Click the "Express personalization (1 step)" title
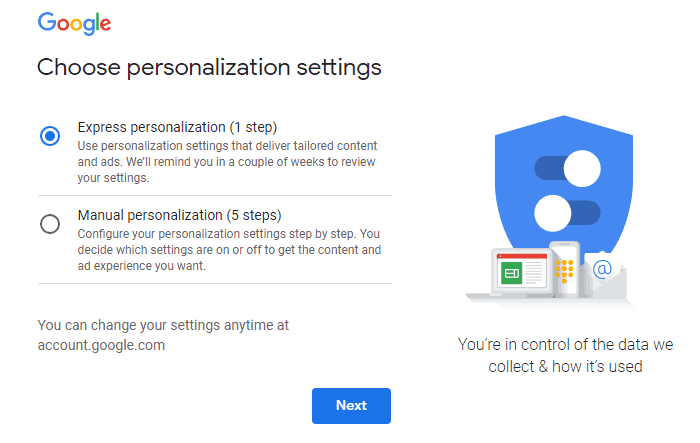Image resolution: width=700 pixels, height=443 pixels. (177, 128)
